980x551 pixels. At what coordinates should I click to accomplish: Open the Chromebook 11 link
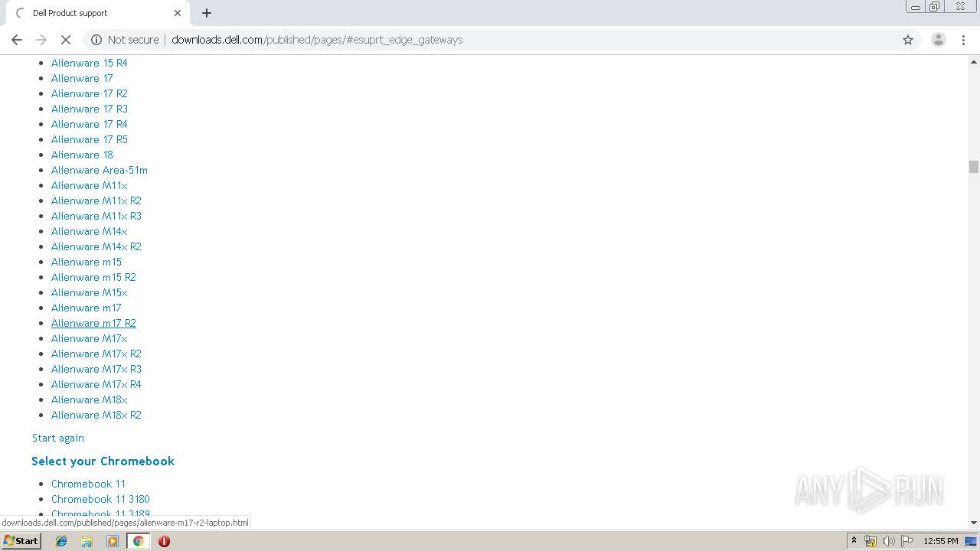(88, 484)
